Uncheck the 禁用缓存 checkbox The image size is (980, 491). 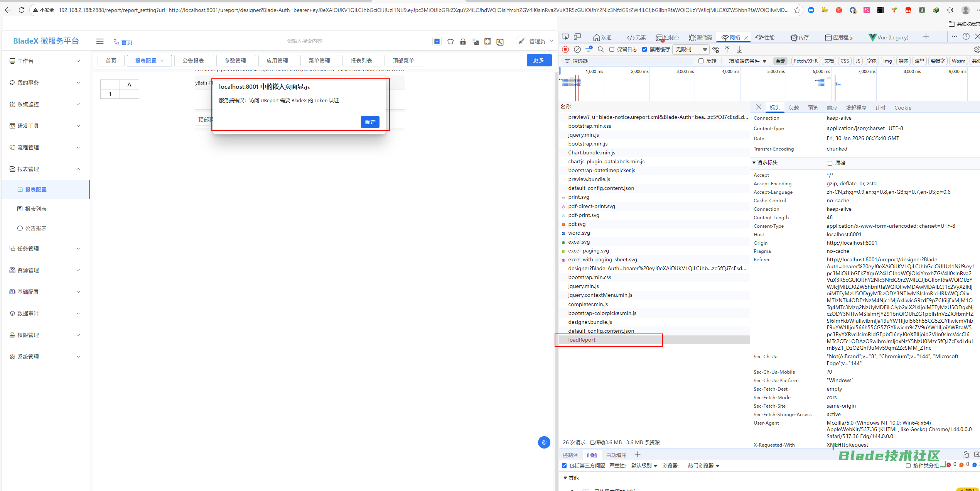[x=644, y=49]
